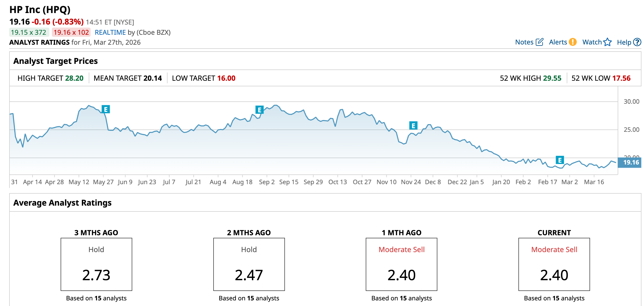Screen dimensions: 644x306
Task: Click the May earnings E marker
Action: click(x=106, y=109)
